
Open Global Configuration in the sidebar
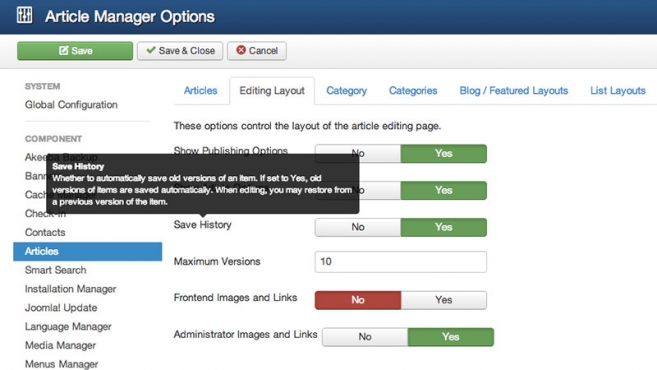coord(71,105)
